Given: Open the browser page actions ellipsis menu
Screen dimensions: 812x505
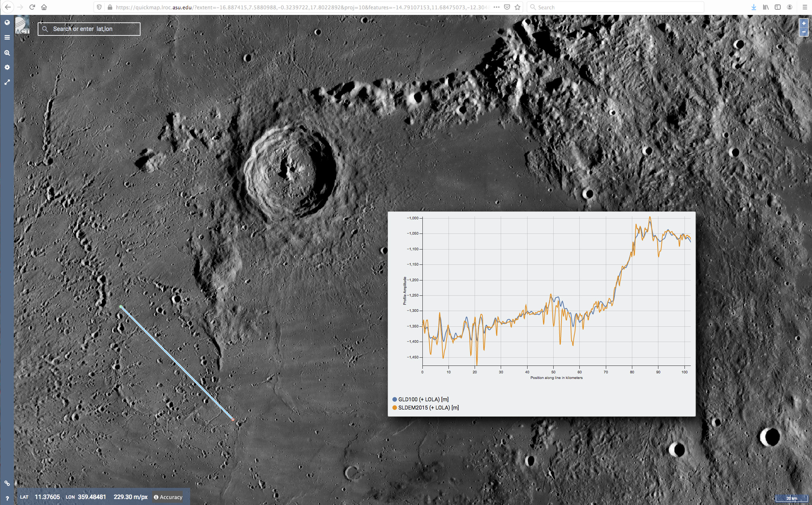Looking at the screenshot, I should pos(496,7).
